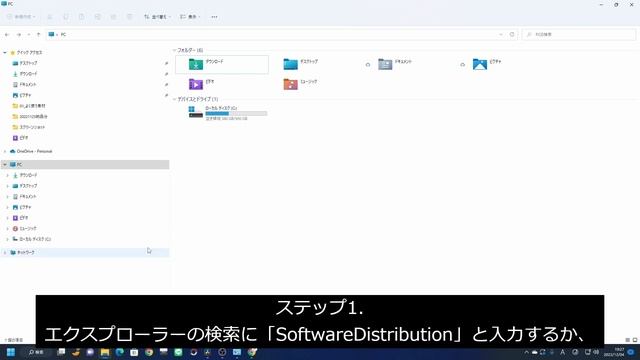Collapse the PC tree node in the navigation pane
Screen dimensions: 640x360
pos(5,164)
